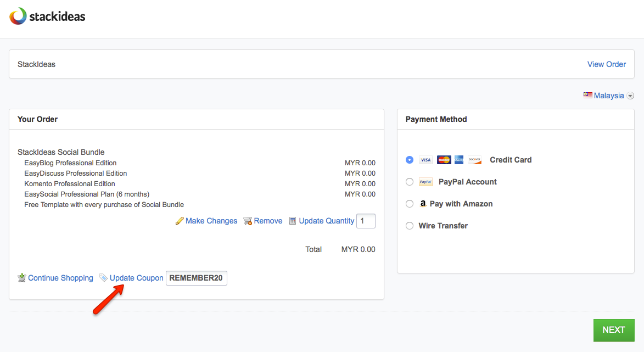Image resolution: width=644 pixels, height=352 pixels.
Task: Remove the item via the Remove link
Action: click(x=268, y=221)
